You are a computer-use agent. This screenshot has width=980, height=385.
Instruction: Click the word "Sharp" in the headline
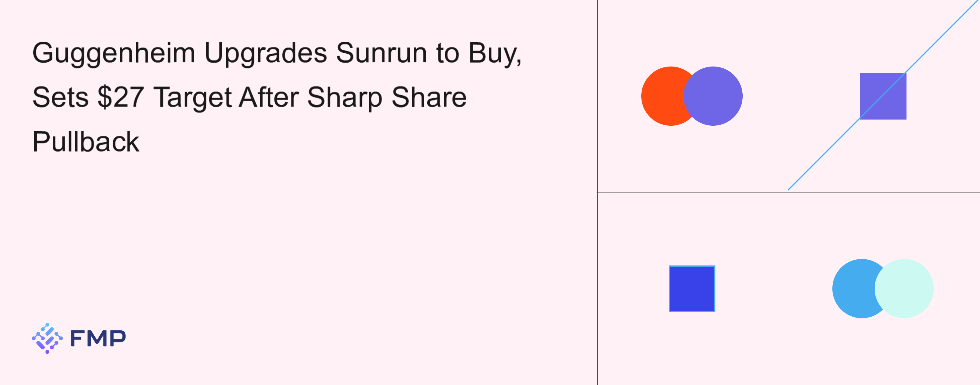[x=345, y=97]
